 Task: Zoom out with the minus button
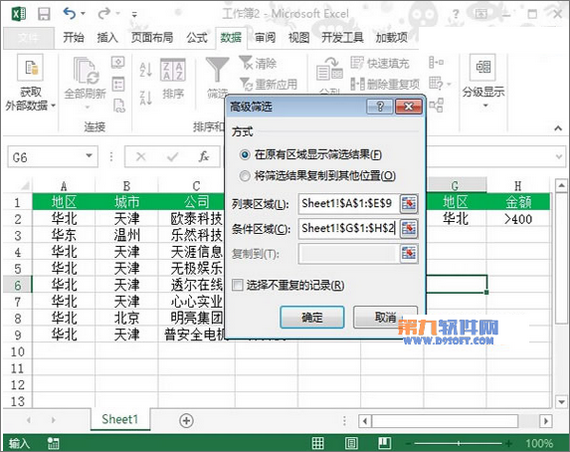409,443
